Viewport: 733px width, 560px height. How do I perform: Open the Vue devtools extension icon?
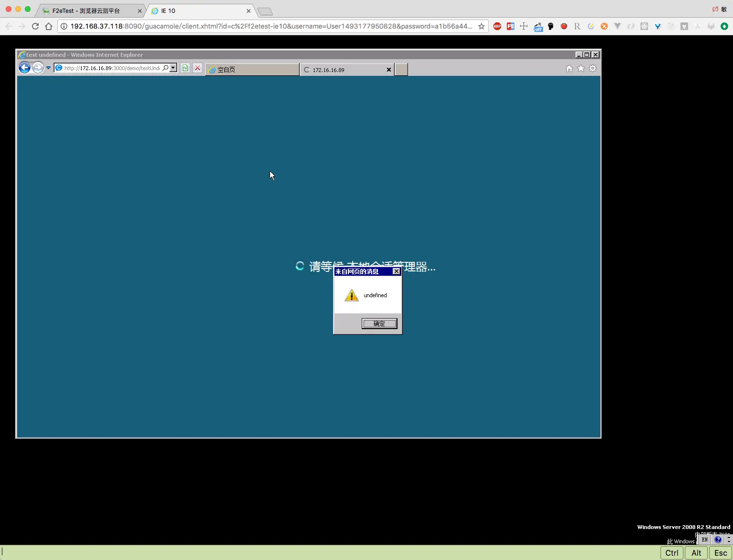(x=618, y=26)
